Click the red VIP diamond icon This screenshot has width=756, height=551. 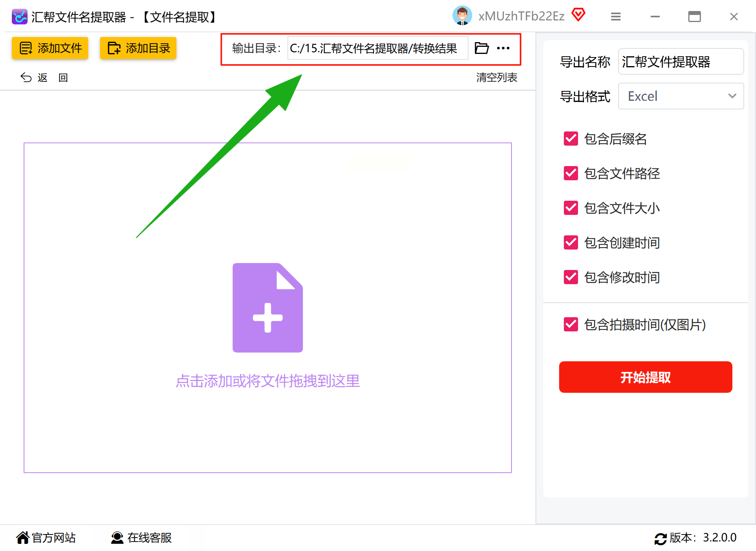(x=578, y=15)
